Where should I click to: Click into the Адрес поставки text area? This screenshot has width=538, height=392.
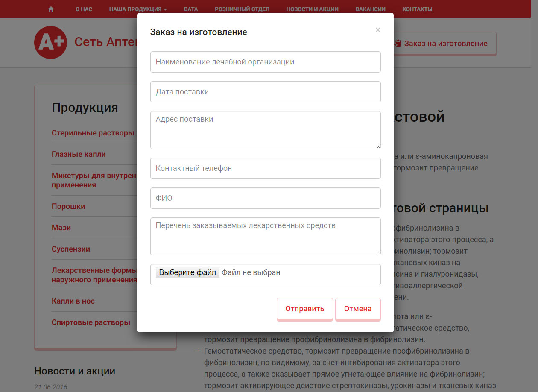(x=265, y=130)
